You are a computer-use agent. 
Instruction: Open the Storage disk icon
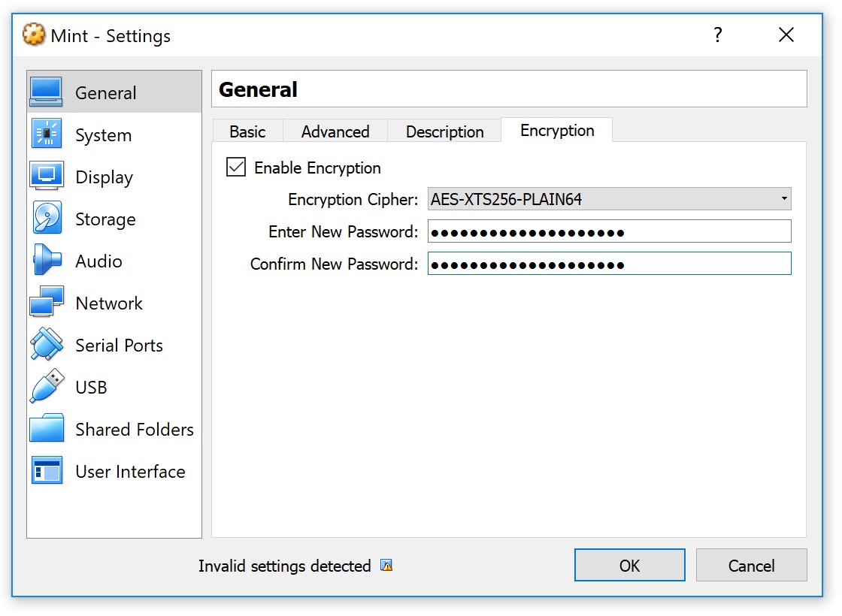tap(47, 219)
